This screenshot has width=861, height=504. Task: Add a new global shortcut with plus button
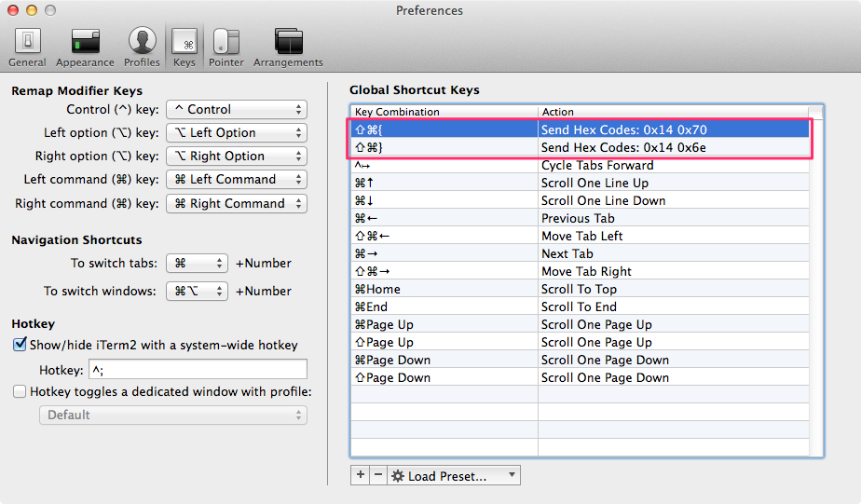pos(361,475)
